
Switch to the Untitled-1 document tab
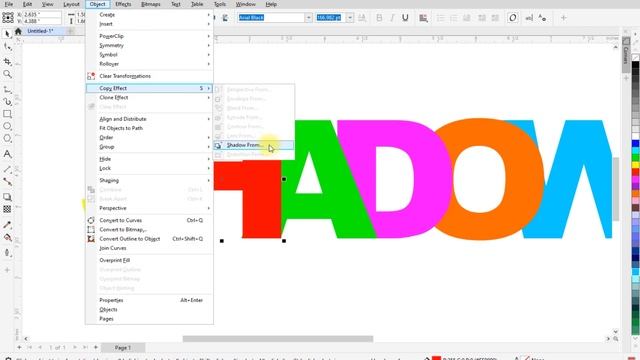[40, 31]
